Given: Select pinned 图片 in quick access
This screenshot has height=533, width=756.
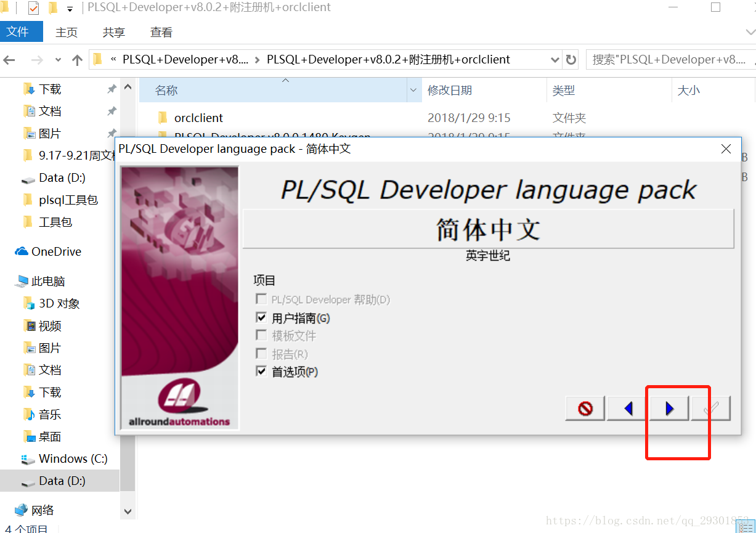Looking at the screenshot, I should coord(50,134).
